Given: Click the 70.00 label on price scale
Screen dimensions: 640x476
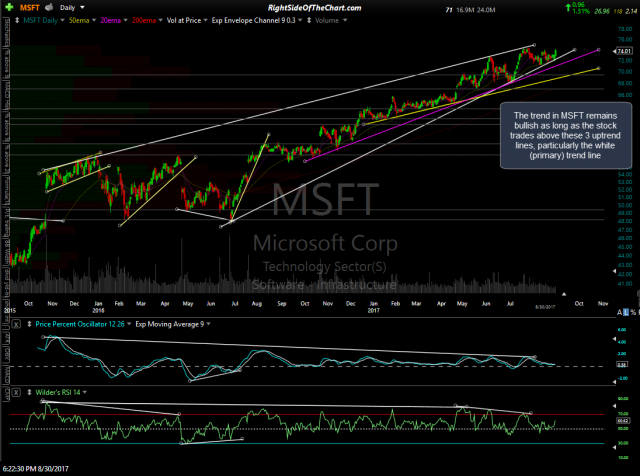Looking at the screenshot, I should 625,72.
